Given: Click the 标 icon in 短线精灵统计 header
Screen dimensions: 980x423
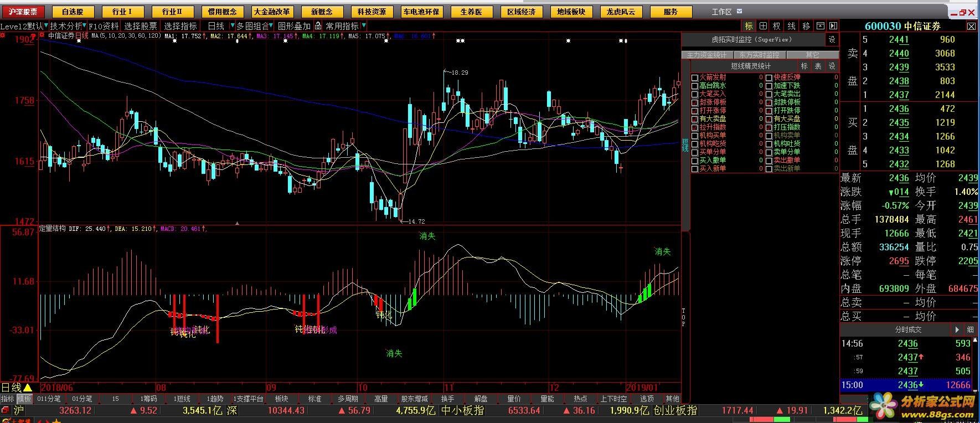Looking at the screenshot, I should [804, 66].
